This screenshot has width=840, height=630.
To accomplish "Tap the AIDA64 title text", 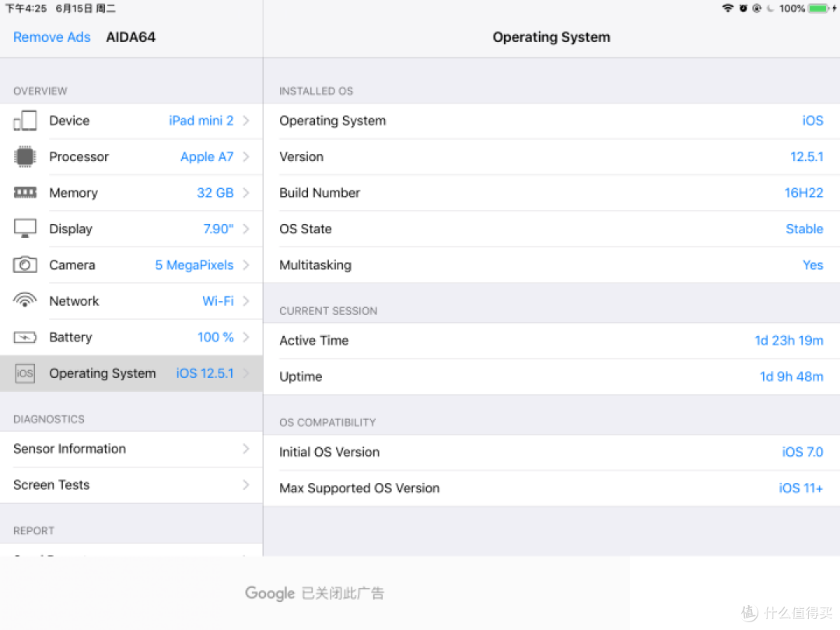I will pos(131,37).
